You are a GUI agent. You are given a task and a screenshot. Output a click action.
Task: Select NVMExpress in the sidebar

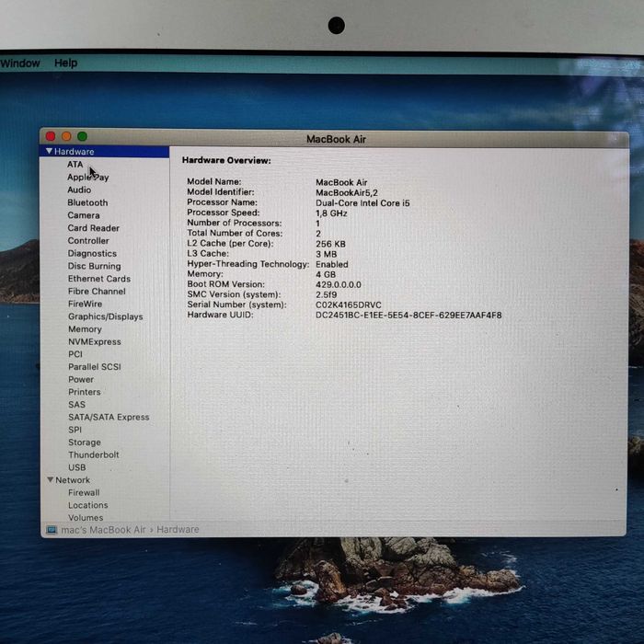(x=95, y=341)
